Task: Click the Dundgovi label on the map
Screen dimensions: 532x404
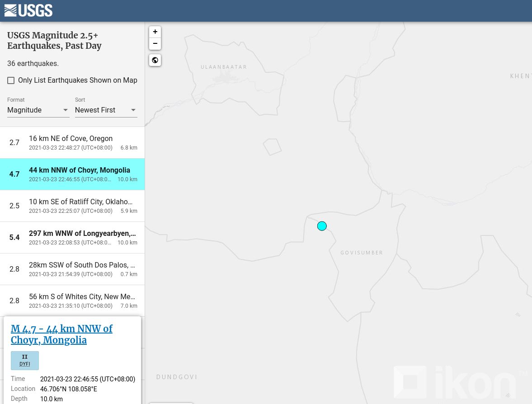Action: [x=177, y=377]
